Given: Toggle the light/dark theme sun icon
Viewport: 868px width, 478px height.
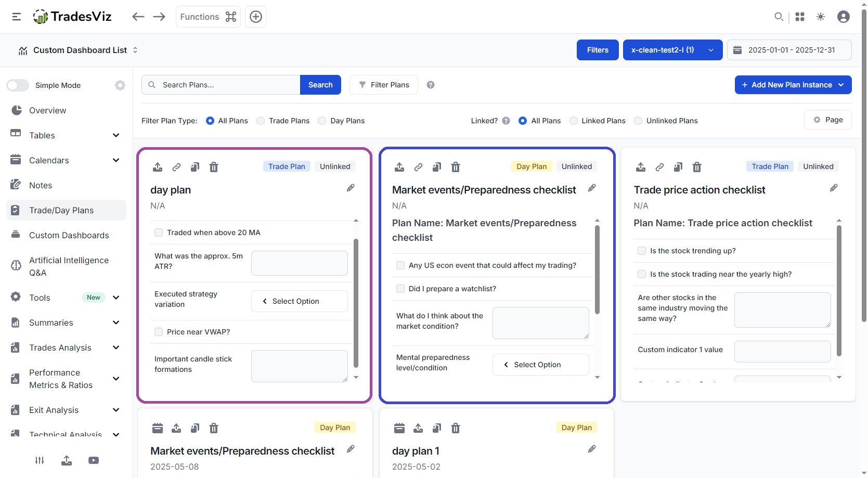Looking at the screenshot, I should coord(821,17).
